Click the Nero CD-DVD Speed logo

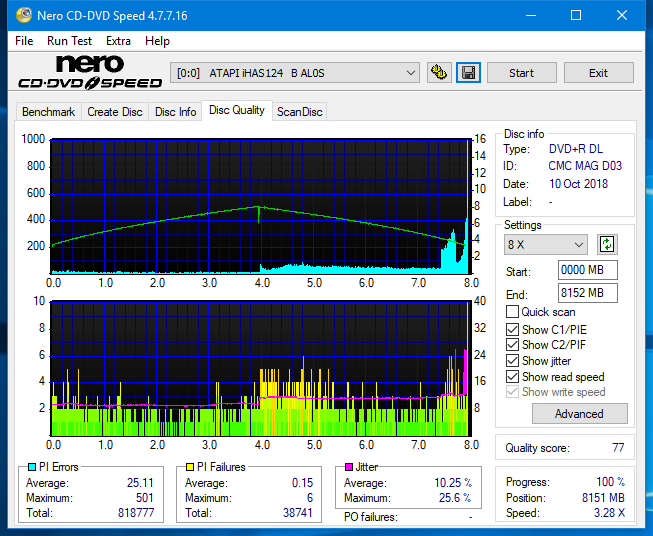tap(90, 72)
